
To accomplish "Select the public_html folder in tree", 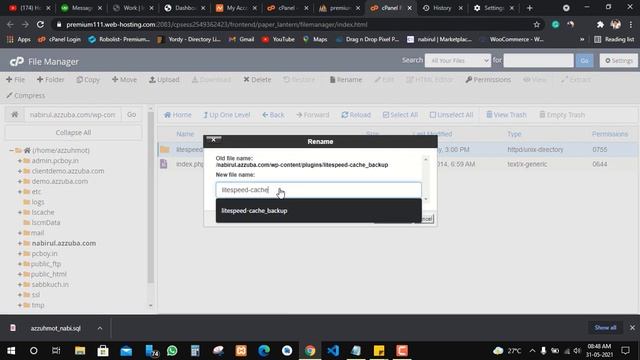I will (49, 274).
